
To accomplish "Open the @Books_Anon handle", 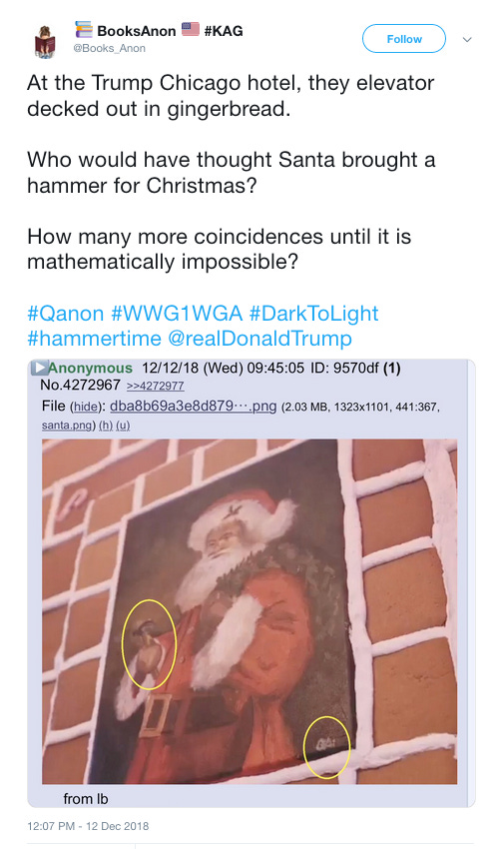I will pyautogui.click(x=109, y=48).
